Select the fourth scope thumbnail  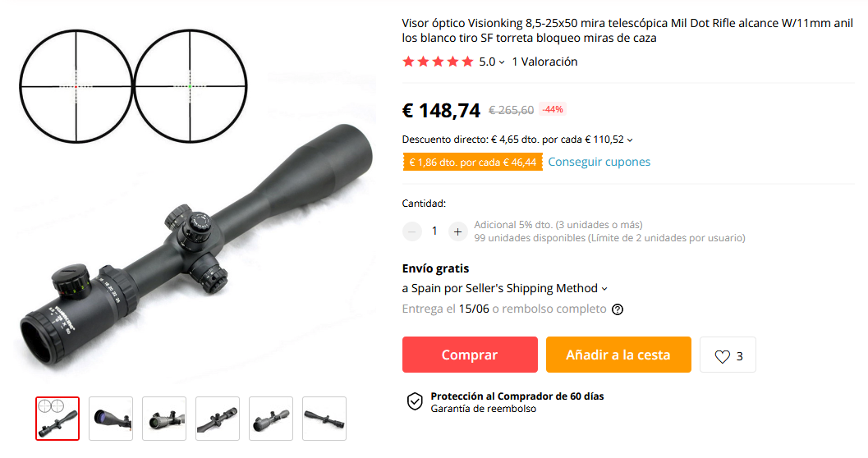tap(218, 419)
